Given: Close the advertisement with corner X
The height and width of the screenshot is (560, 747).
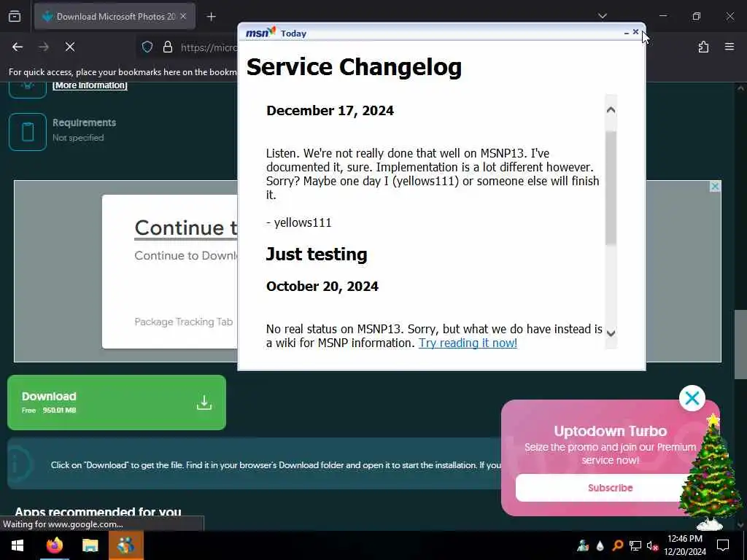Looking at the screenshot, I should (x=715, y=187).
